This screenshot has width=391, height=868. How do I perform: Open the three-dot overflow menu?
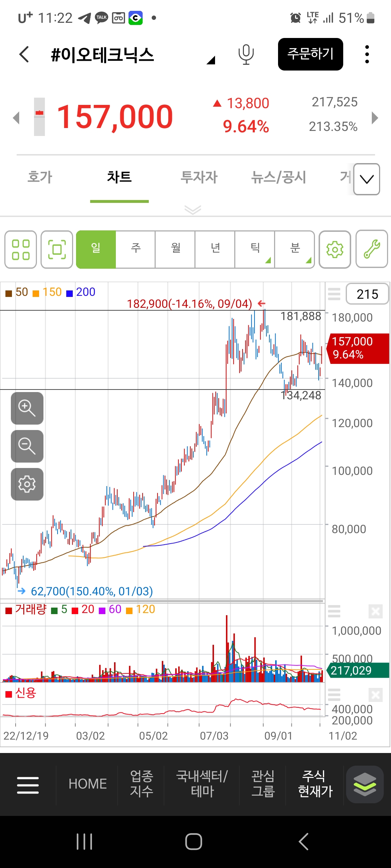(x=367, y=54)
